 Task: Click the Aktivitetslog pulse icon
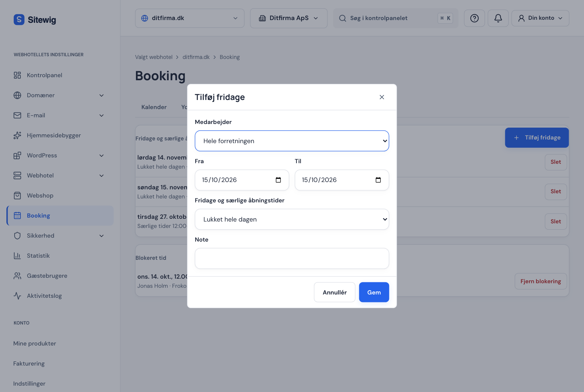tap(17, 296)
